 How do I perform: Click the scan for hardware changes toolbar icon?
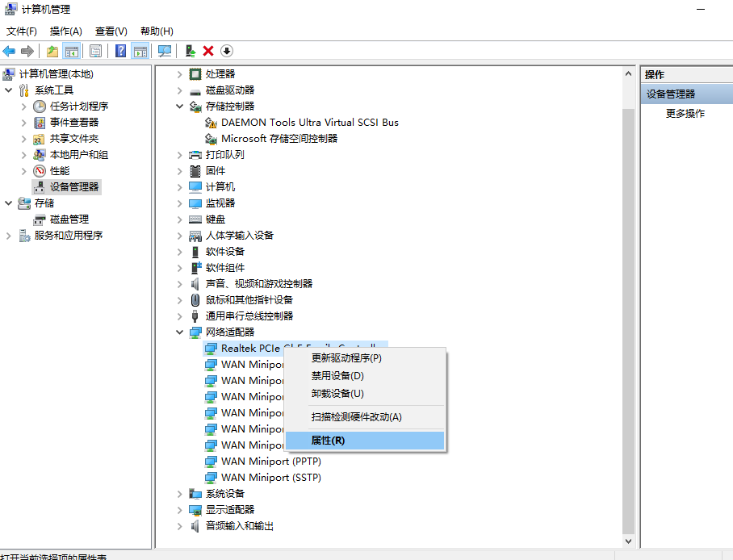coord(165,51)
